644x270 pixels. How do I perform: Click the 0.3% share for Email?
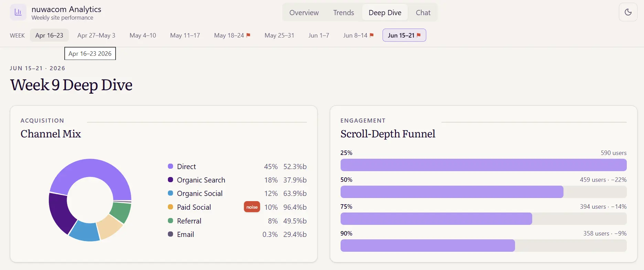(270, 235)
